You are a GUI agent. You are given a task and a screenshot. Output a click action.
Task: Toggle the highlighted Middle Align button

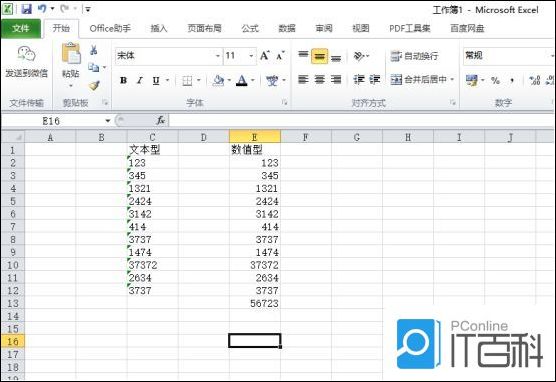319,56
